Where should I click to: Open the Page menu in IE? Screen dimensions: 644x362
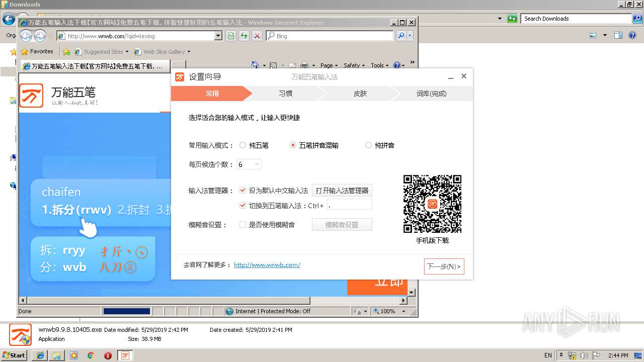(x=329, y=65)
